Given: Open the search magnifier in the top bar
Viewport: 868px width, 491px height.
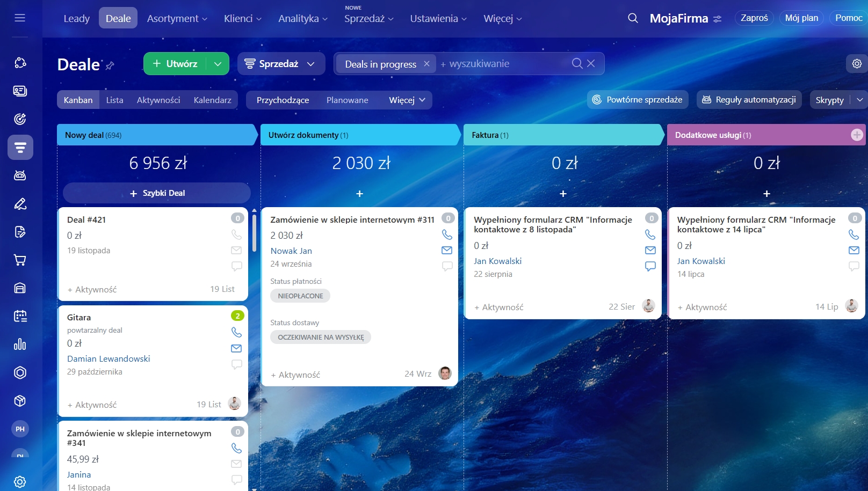Looking at the screenshot, I should tap(633, 18).
